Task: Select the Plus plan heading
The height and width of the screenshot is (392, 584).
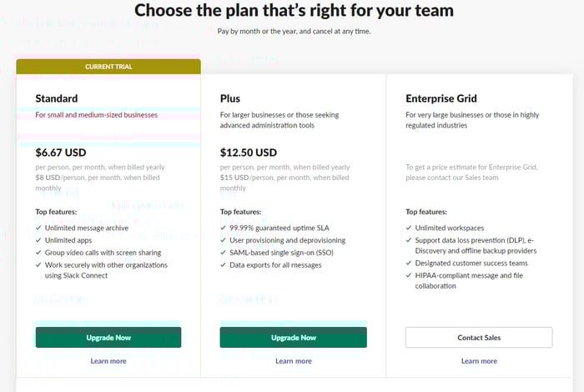Action: [230, 98]
